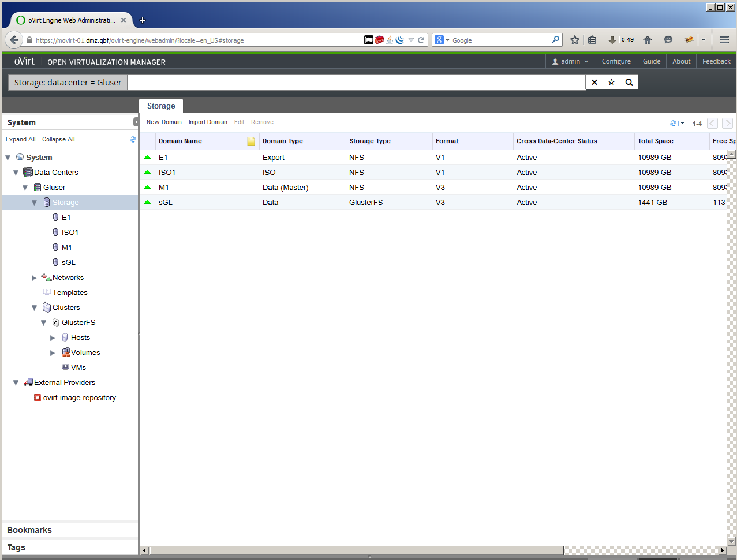This screenshot has width=737, height=560.
Task: Expand the Hosts tree node
Action: (53, 338)
